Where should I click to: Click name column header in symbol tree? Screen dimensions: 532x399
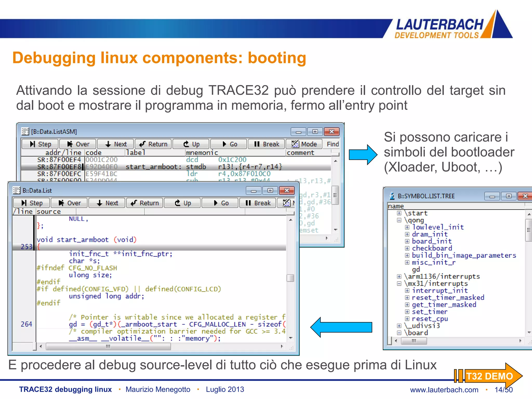pos(456,206)
